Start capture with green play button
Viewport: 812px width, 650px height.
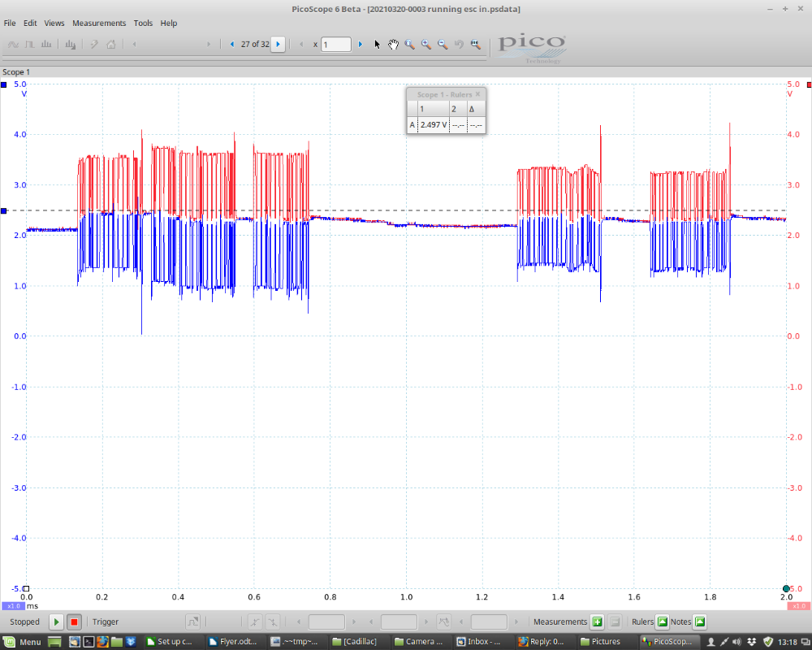[56, 622]
